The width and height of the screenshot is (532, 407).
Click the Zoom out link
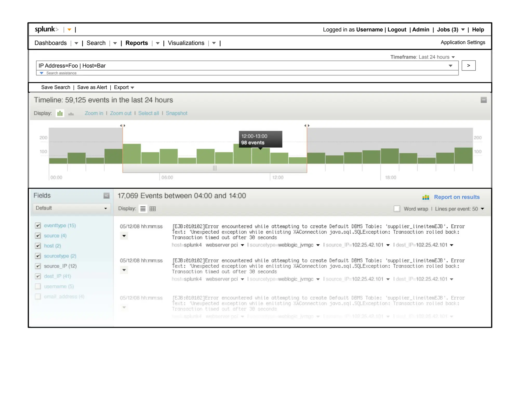coord(121,113)
